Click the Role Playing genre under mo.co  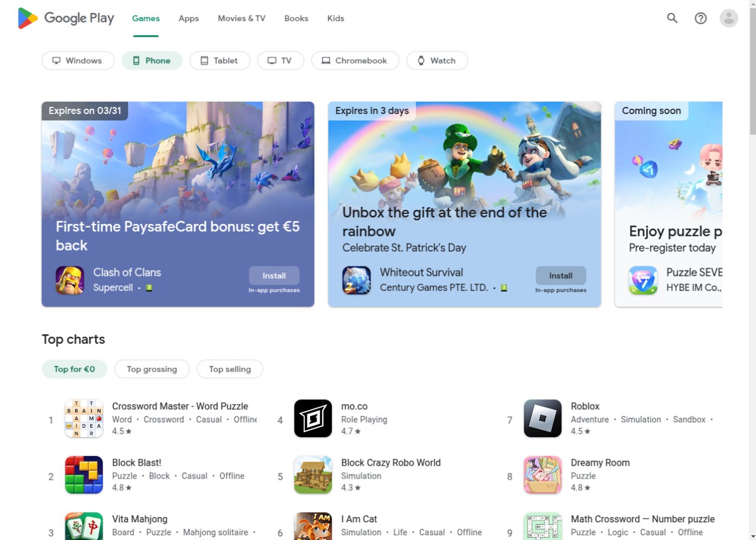(x=364, y=419)
